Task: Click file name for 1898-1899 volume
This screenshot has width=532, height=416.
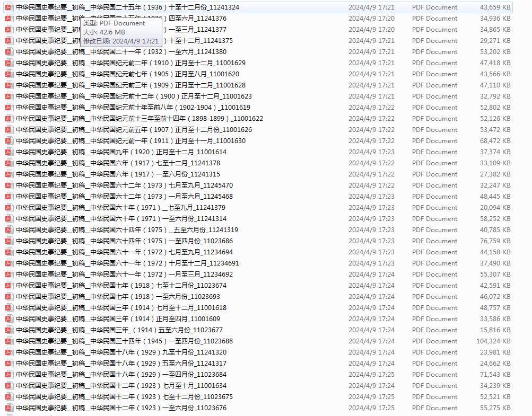Action: coord(139,119)
